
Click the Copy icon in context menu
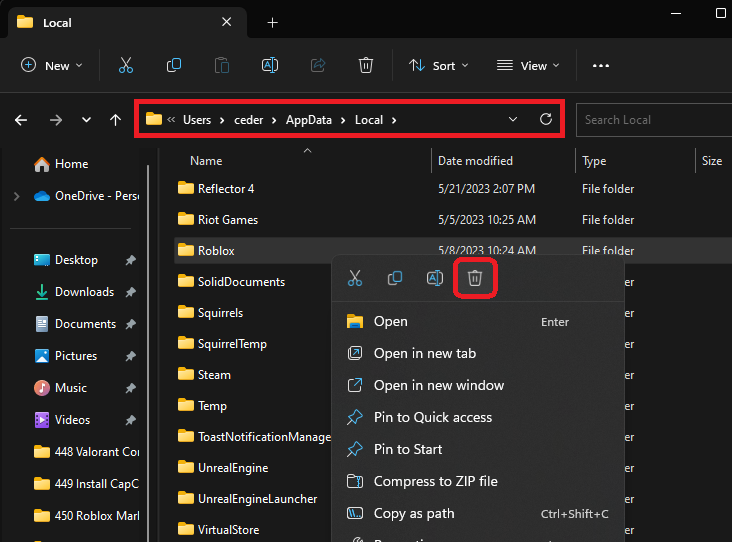[395, 278]
